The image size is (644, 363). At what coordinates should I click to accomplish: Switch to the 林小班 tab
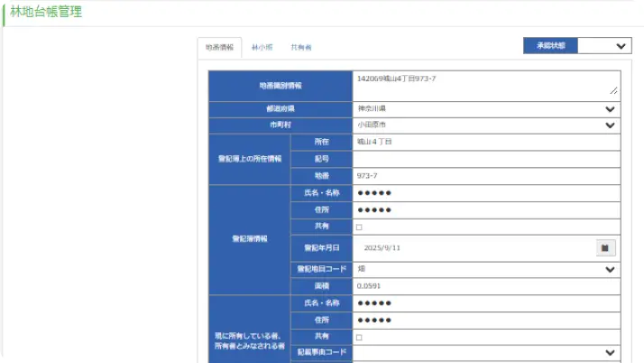(x=262, y=47)
